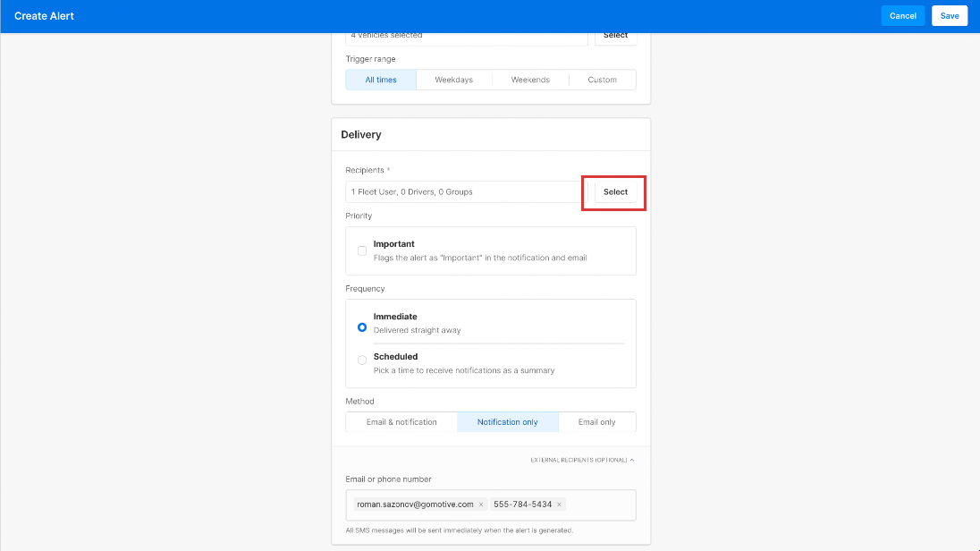This screenshot has height=551, width=980.
Task: Set trigger range to Custom
Action: click(x=602, y=80)
